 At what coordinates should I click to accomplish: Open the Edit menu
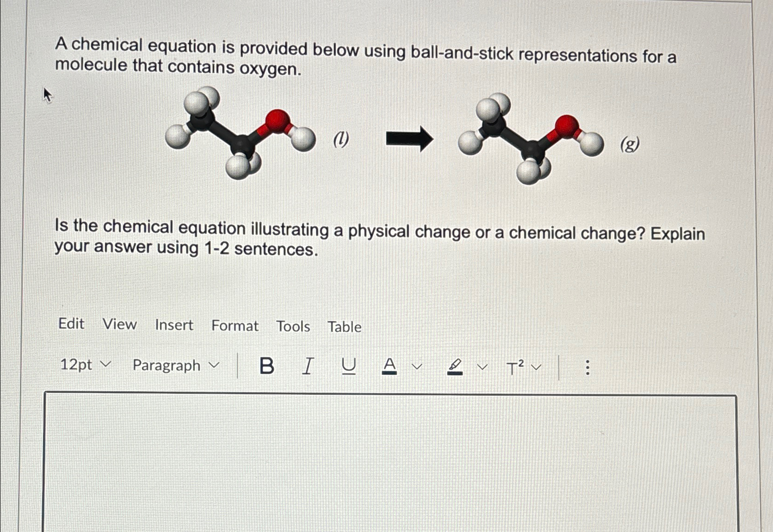tap(71, 325)
